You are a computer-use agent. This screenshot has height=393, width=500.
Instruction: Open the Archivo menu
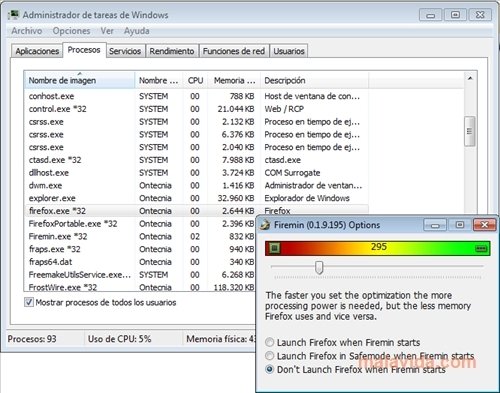(x=27, y=31)
